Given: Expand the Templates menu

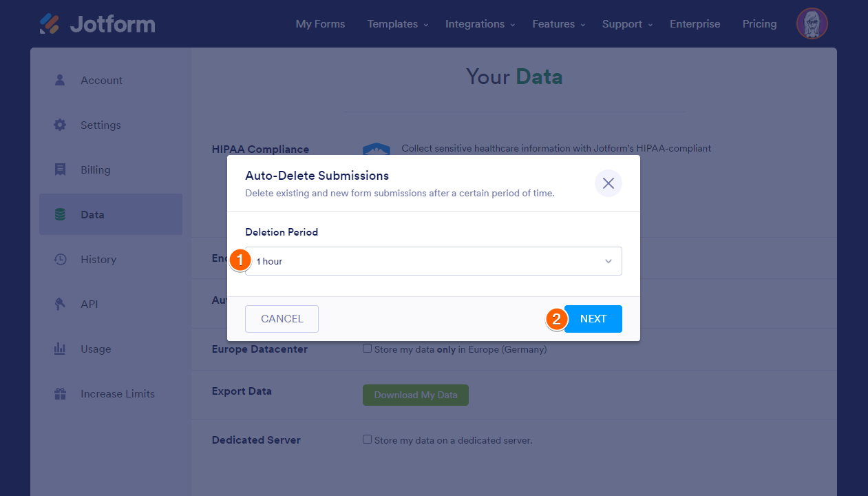Looking at the screenshot, I should coord(397,24).
